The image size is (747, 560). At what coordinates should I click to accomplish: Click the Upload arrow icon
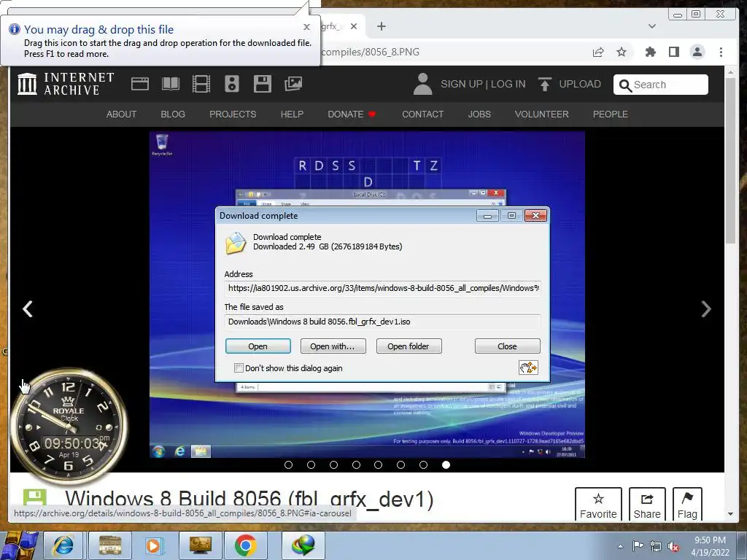[544, 84]
